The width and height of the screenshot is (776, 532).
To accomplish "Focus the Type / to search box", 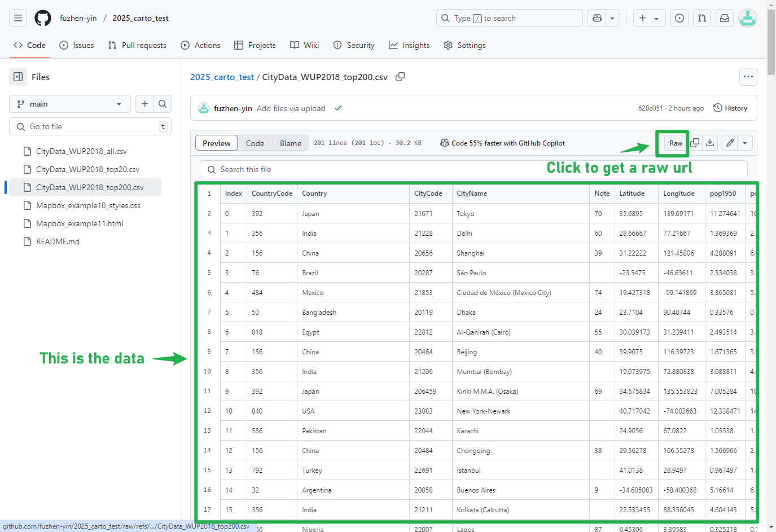I will [509, 18].
